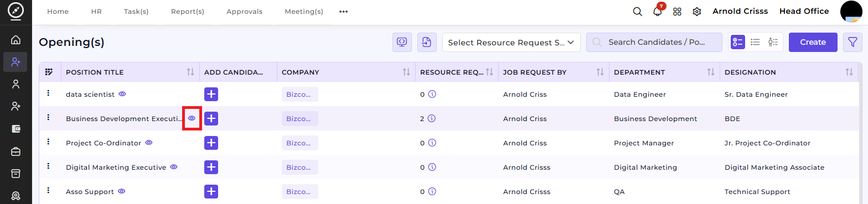Open the archive box sidebar icon
Viewport: 868px width, 204px height.
(15, 173)
